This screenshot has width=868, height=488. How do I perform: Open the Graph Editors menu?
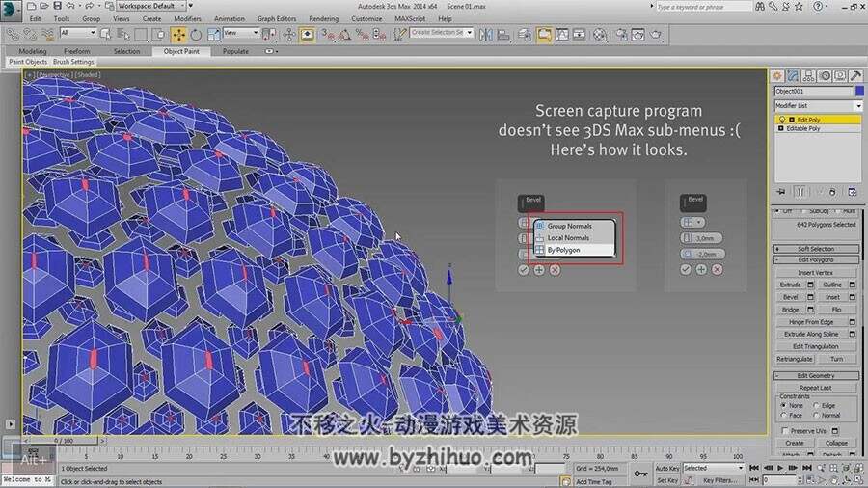coord(276,19)
